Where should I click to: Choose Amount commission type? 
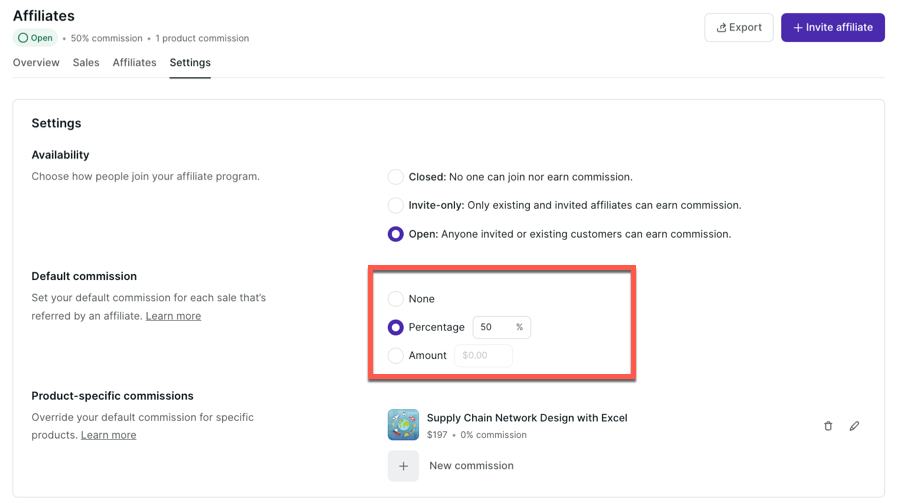pos(396,355)
